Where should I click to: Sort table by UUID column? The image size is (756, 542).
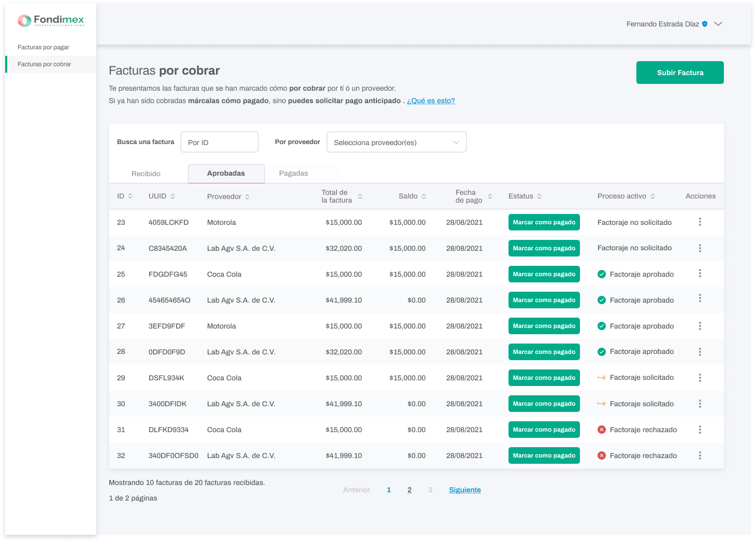173,196
